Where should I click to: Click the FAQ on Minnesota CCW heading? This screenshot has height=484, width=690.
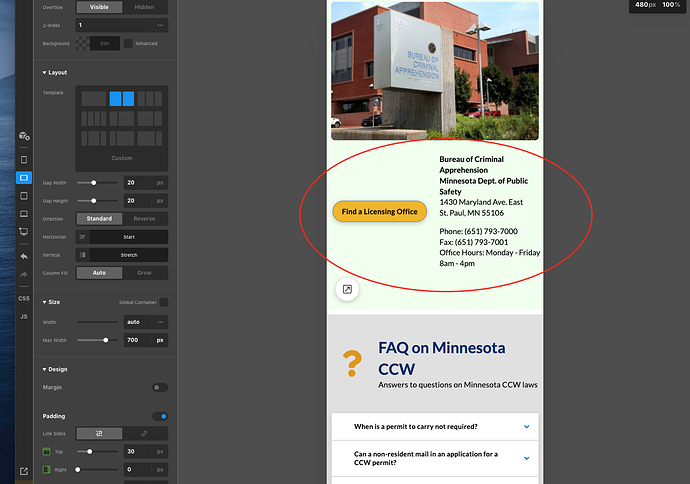tap(442, 358)
